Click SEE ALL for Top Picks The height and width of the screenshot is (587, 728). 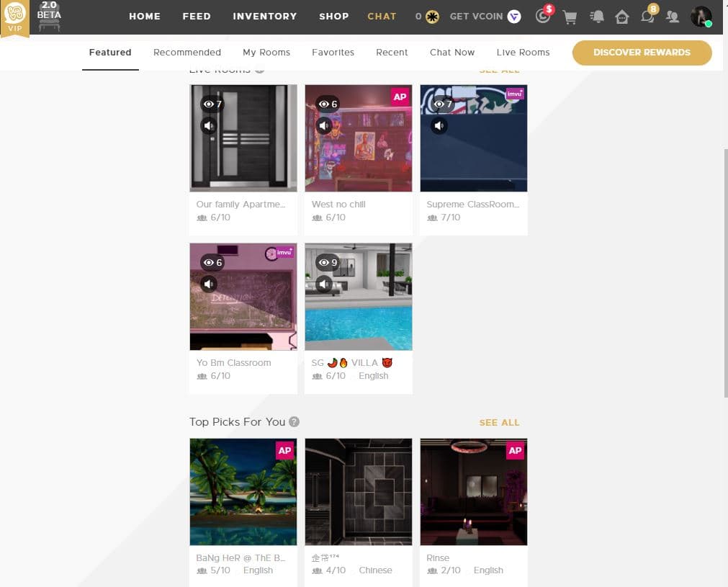pyautogui.click(x=499, y=423)
